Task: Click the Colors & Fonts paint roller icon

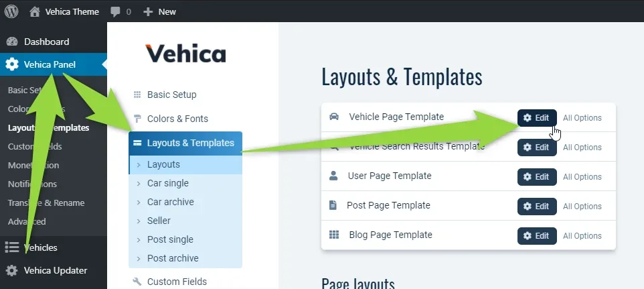Action: 137,119
